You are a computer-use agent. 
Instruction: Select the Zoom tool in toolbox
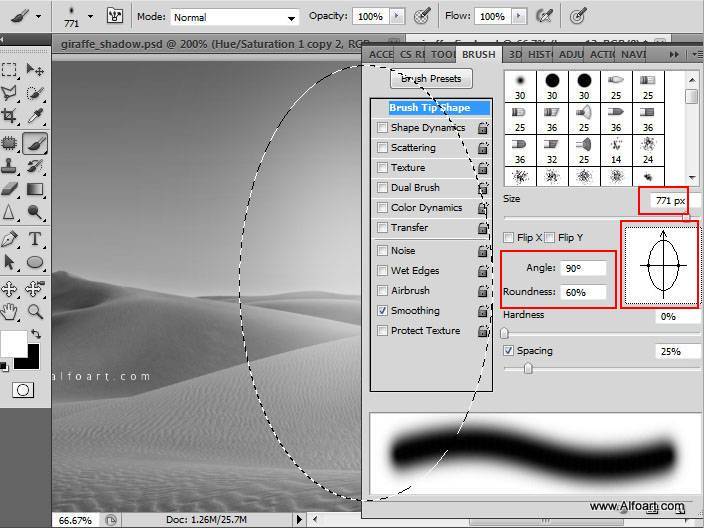pos(35,311)
